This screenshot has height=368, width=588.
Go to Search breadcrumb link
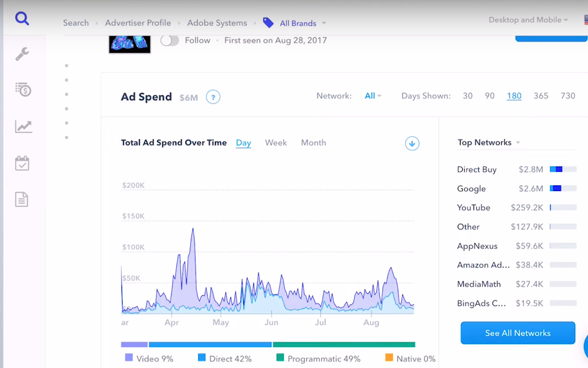pos(75,23)
